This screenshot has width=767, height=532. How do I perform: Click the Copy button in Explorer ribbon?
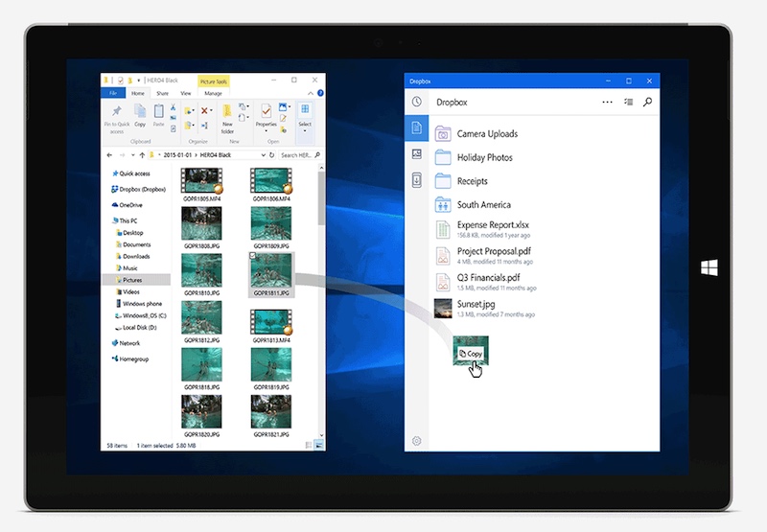tap(140, 116)
